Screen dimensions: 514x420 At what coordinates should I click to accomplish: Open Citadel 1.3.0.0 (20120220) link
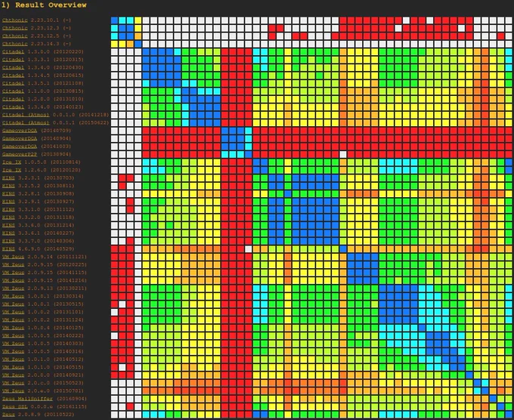coord(13,52)
